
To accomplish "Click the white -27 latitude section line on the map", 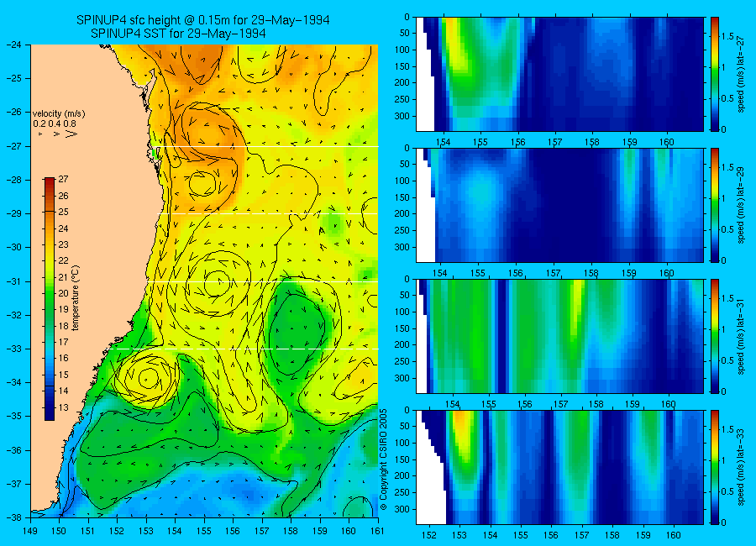I will (x=265, y=147).
